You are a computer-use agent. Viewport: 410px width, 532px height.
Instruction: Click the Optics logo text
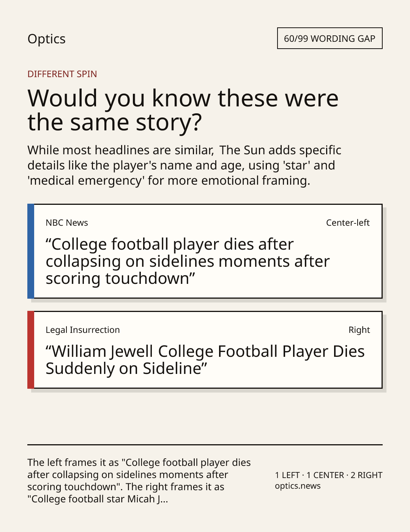point(46,39)
